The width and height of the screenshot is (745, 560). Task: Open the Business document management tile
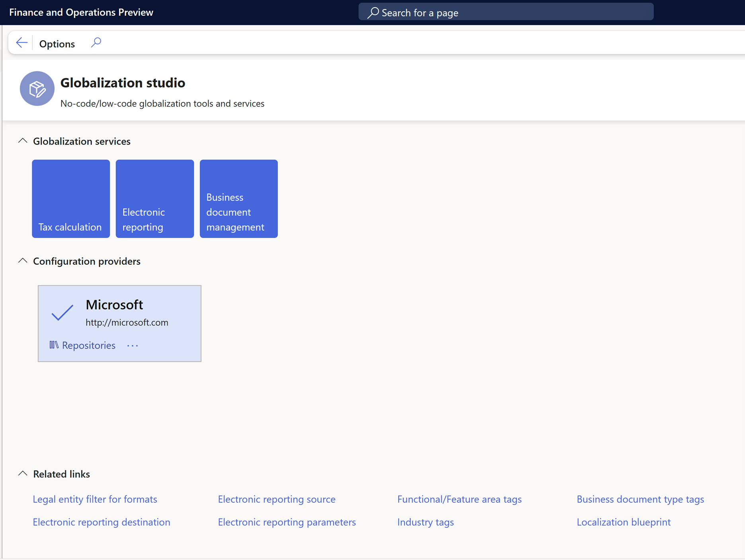pos(238,199)
